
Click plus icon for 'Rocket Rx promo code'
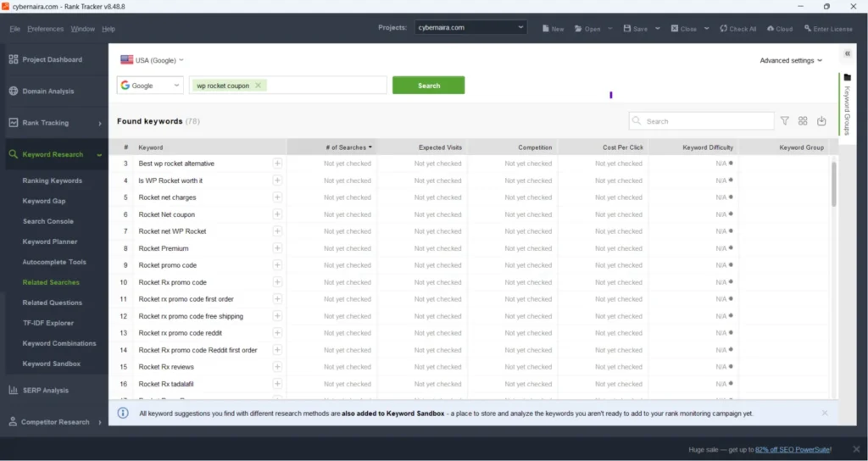coord(277,281)
